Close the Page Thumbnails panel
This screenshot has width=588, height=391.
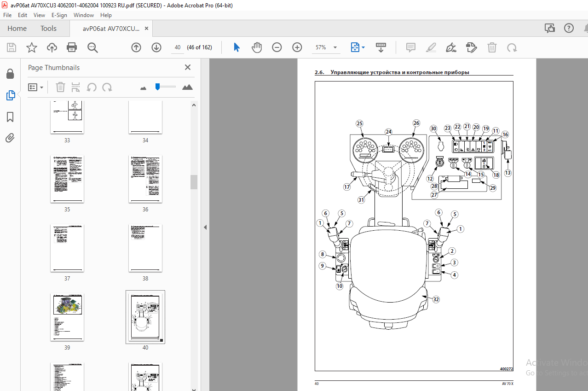188,67
